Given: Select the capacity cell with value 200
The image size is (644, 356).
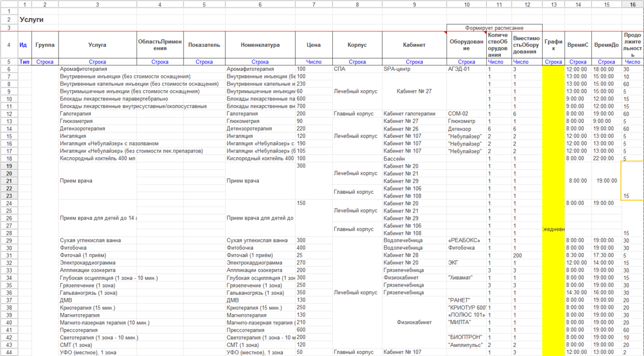Looking at the screenshot, I should (x=527, y=256).
